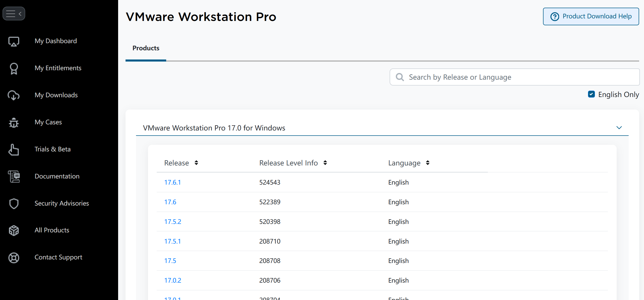Click the Trials & Beta hand icon
This screenshot has width=644, height=300.
[x=14, y=150]
